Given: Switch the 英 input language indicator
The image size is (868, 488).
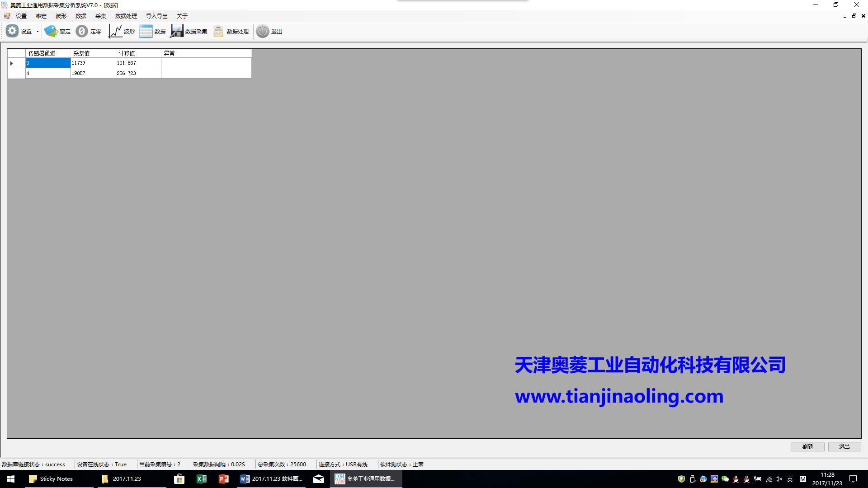Looking at the screenshot, I should (790, 479).
